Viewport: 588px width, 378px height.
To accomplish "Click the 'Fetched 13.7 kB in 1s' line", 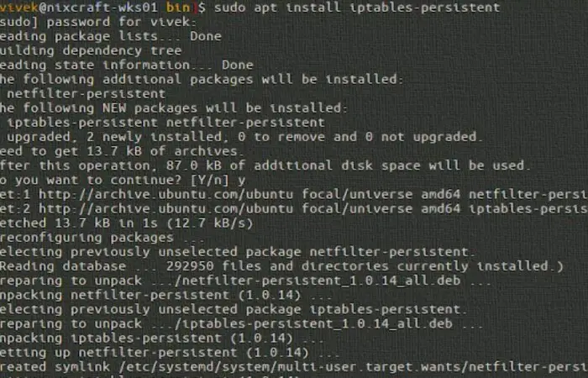I will pyautogui.click(x=126, y=223).
